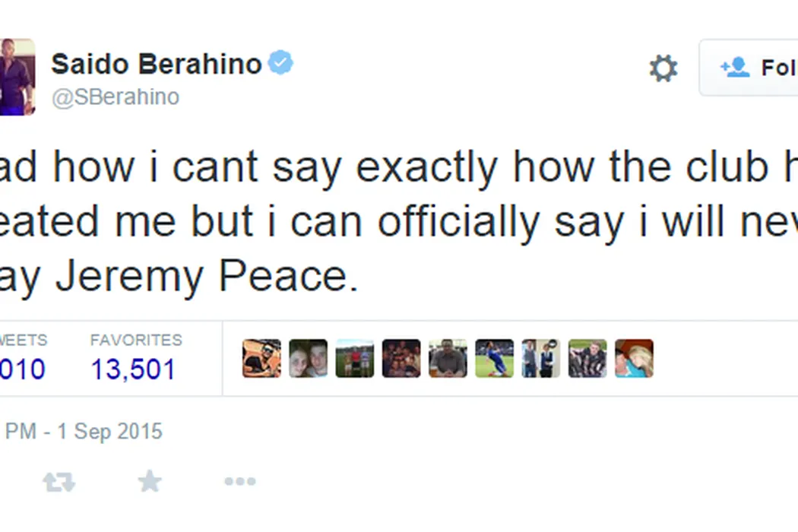Open the tweet author's profile picture

[16, 77]
